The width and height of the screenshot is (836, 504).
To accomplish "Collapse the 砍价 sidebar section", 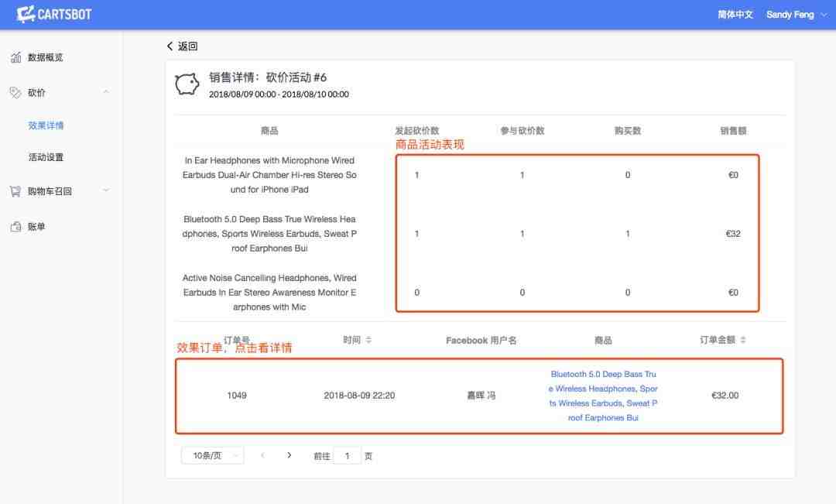I will [106, 92].
